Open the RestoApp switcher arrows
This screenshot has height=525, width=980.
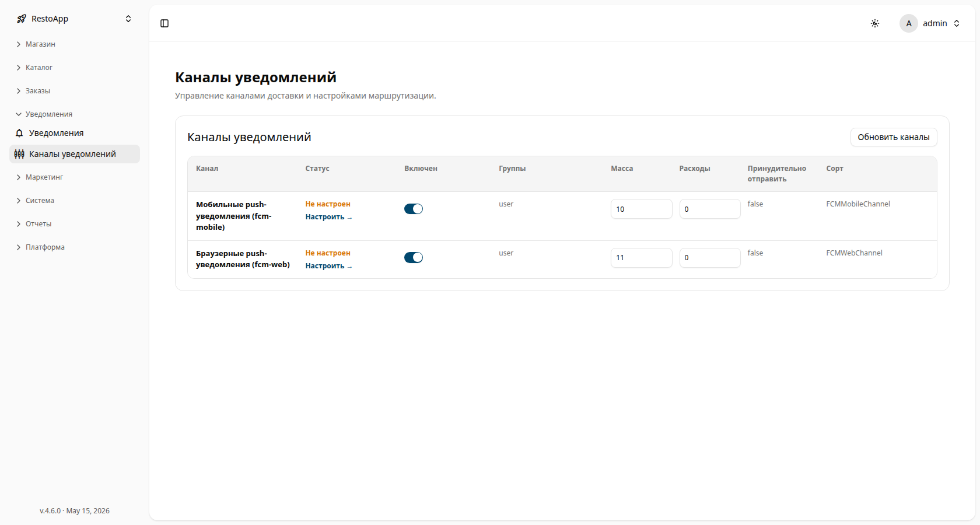click(128, 19)
